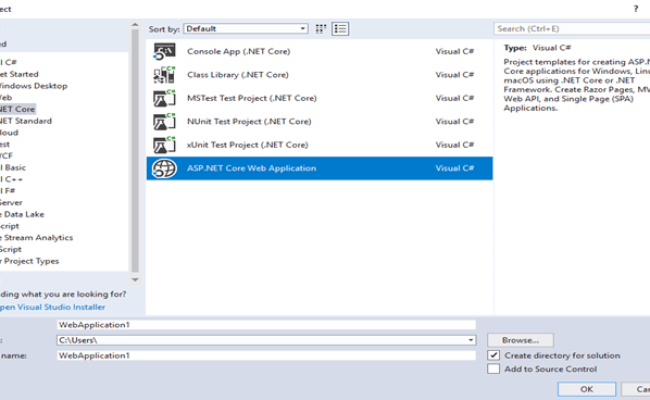The image size is (650, 400).
Task: Select .NET Core in the category tree
Action: point(17,109)
